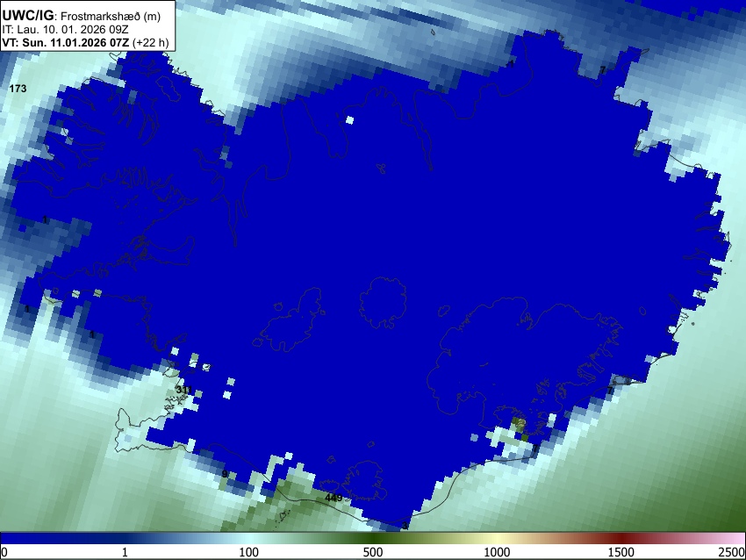The width and height of the screenshot is (746, 560).
Task: Click the '100' tick label of the color scale
Action: click(249, 552)
